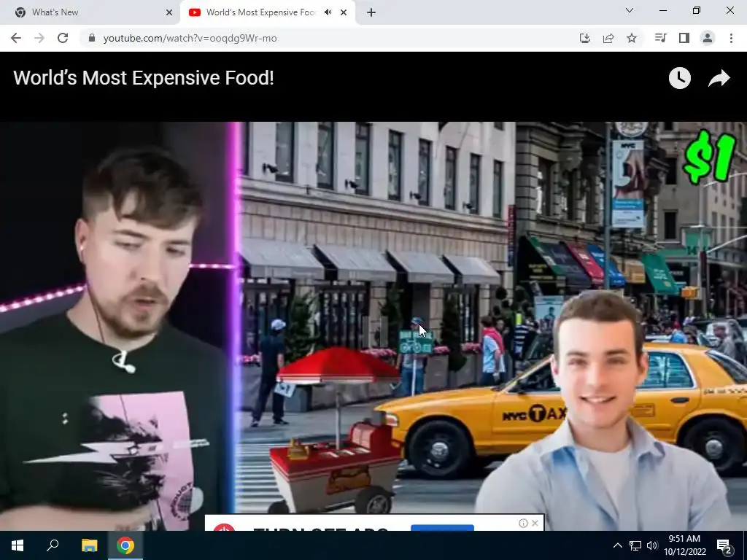Close the ad banner with X
Image resolution: width=747 pixels, height=560 pixels.
click(535, 523)
